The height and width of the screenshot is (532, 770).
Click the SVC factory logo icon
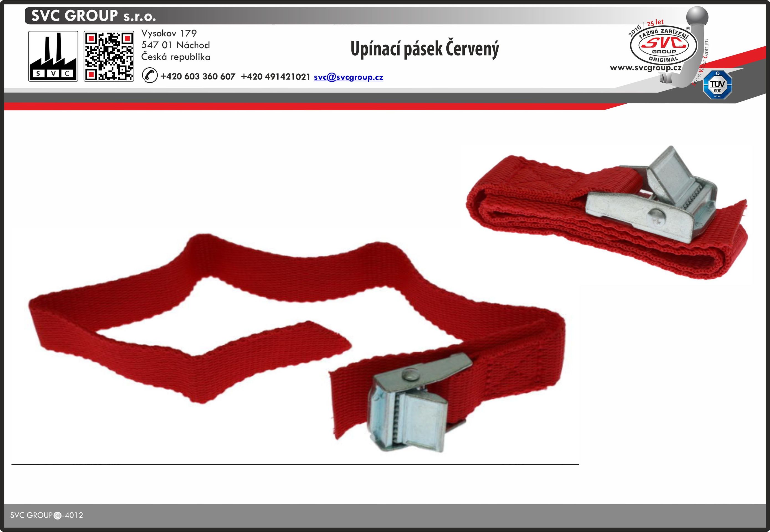pyautogui.click(x=53, y=56)
